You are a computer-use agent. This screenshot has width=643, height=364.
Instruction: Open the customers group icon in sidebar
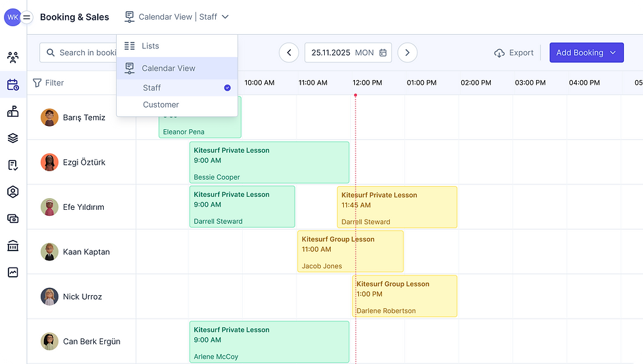coord(13,57)
